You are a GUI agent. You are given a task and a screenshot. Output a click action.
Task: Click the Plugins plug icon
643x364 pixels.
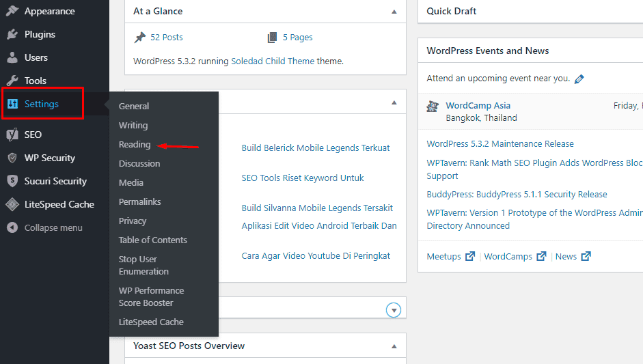pos(12,34)
